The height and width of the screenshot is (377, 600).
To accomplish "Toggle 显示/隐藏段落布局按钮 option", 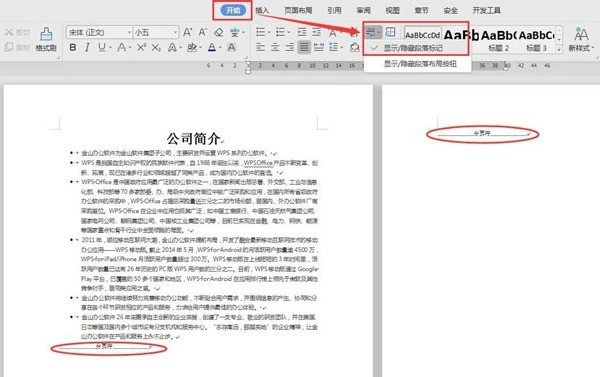I will [420, 64].
